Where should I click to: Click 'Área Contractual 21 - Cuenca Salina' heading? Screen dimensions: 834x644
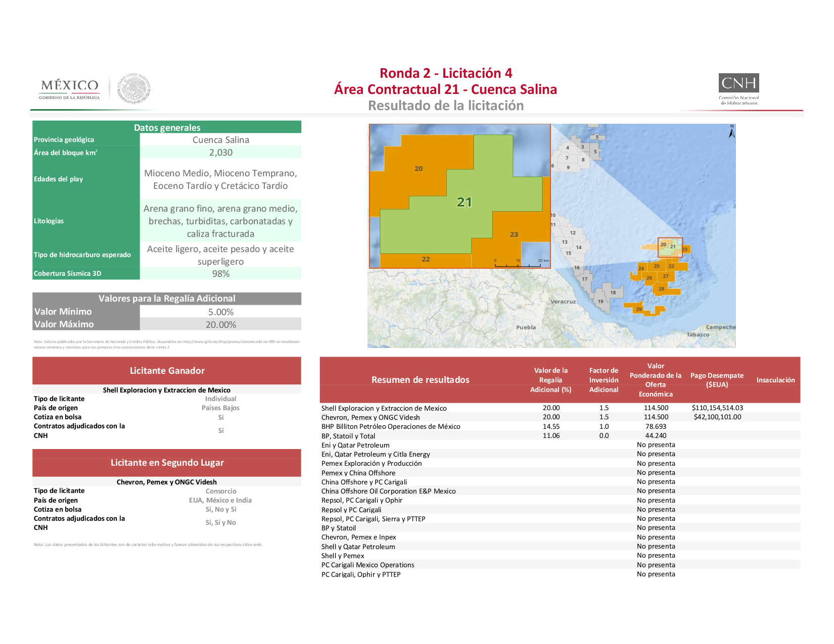(446, 89)
